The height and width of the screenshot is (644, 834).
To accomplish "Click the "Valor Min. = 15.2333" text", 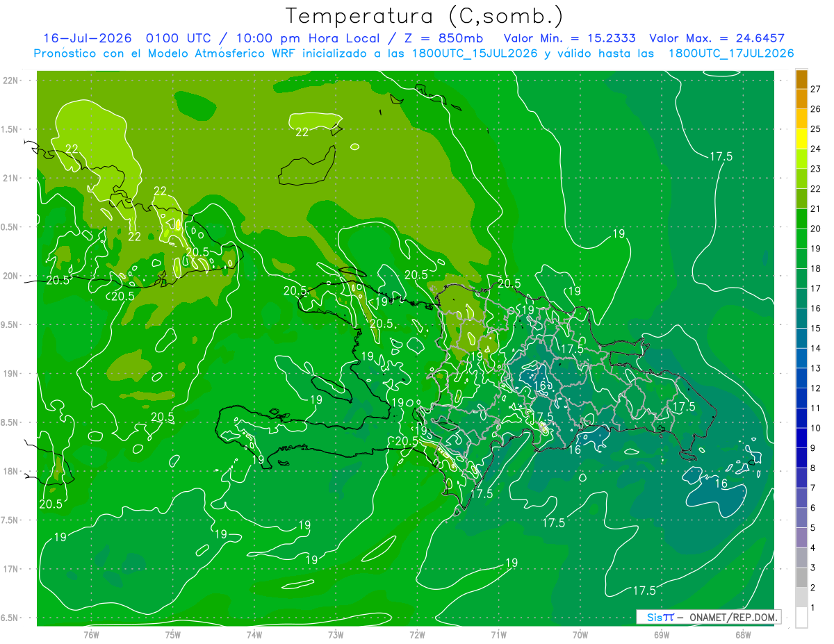I will (569, 38).
